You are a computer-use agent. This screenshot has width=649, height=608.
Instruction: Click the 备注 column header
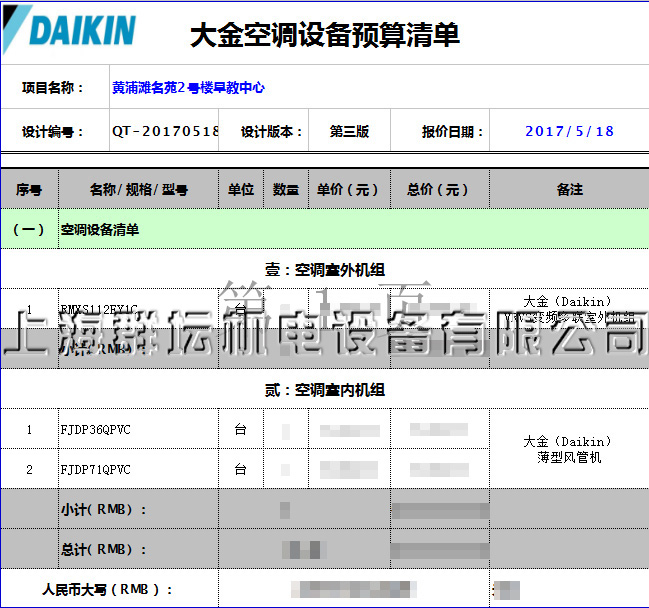570,190
